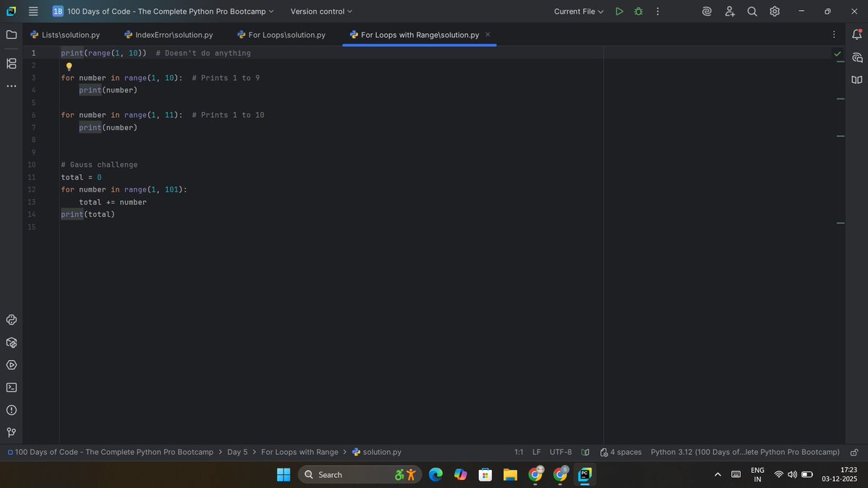The height and width of the screenshot is (488, 868).
Task: Open the Problems panel
Action: (11, 410)
